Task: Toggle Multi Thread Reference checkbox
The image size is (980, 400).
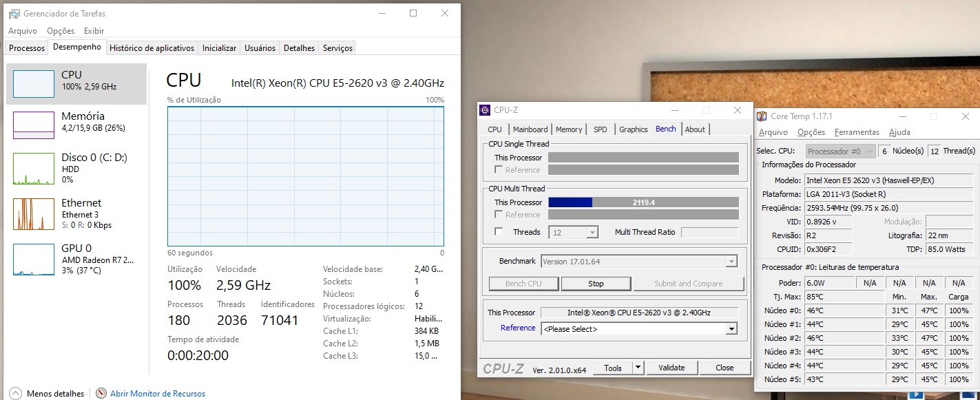Action: (x=499, y=215)
